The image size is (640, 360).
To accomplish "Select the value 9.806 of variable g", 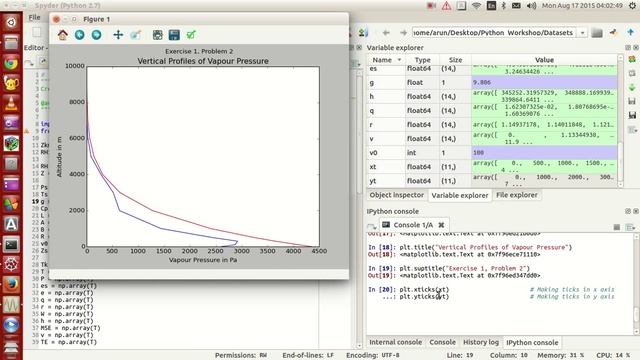I will [x=544, y=82].
